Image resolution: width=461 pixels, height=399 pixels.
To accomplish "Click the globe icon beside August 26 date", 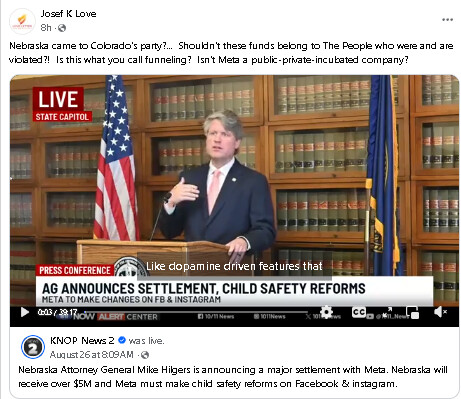I will 145,355.
